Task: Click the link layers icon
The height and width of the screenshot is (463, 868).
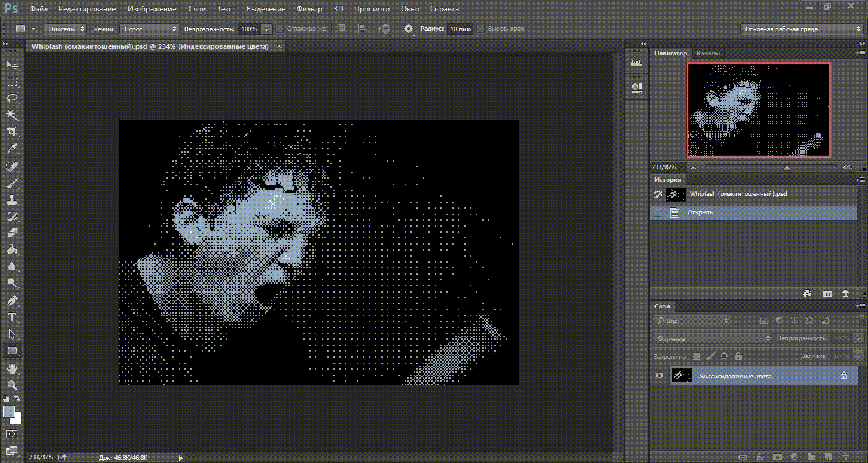Action: [743, 457]
